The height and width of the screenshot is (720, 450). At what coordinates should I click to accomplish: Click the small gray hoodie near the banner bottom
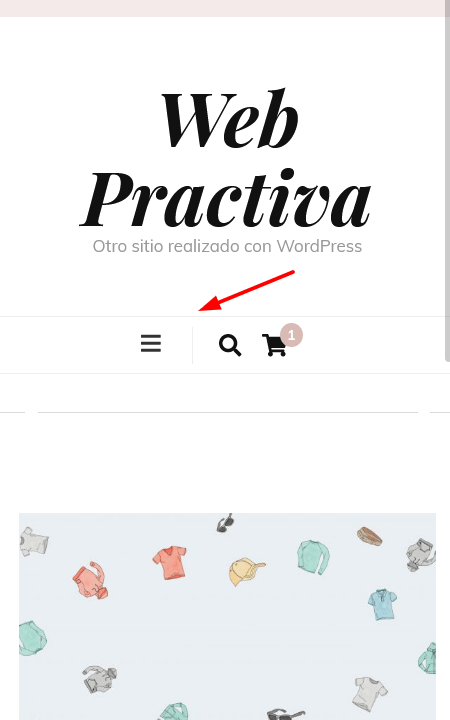click(x=99, y=678)
